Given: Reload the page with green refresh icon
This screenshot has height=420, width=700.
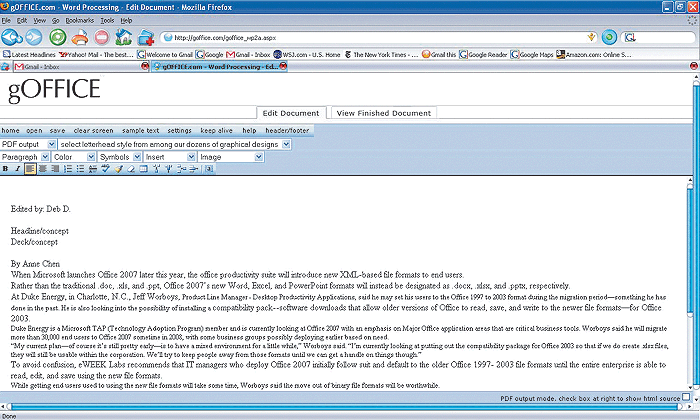Looking at the screenshot, I should [x=58, y=37].
